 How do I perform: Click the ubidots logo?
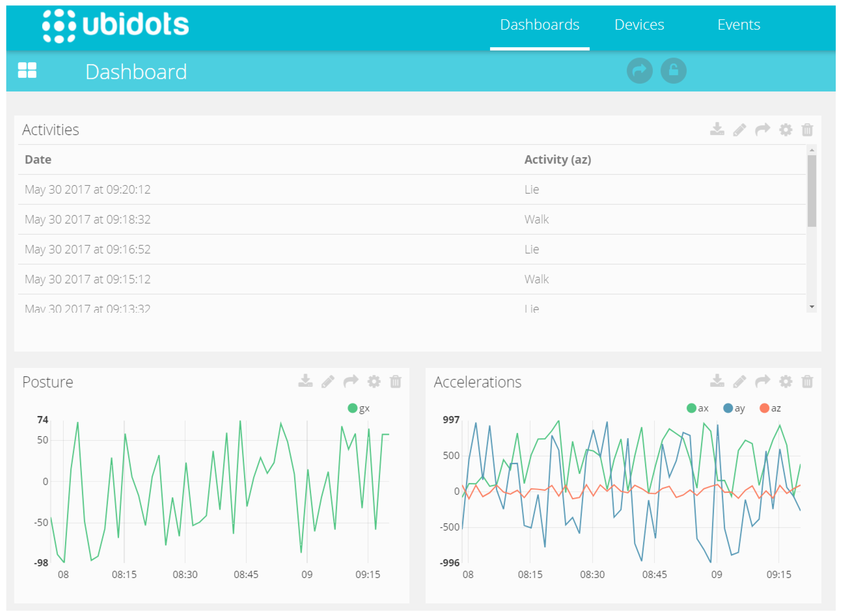pos(116,25)
